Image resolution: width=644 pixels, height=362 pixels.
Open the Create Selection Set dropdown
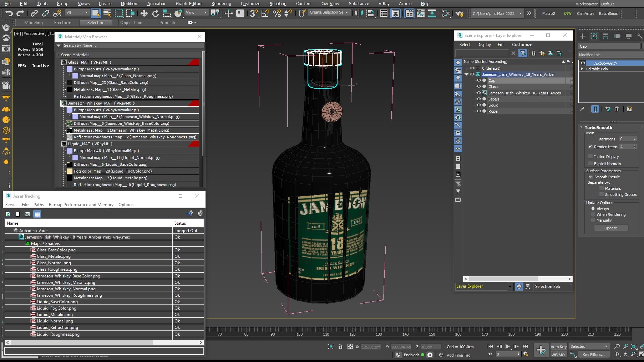click(347, 13)
